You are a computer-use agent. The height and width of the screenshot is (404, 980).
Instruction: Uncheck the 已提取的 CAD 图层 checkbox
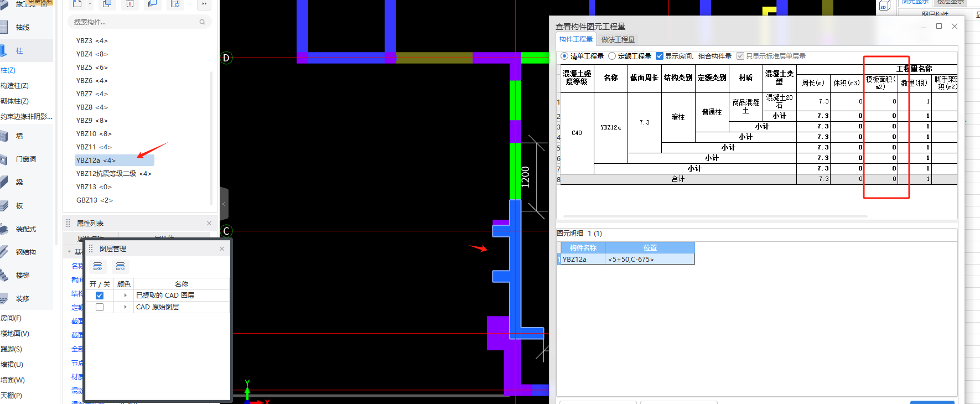(x=100, y=296)
